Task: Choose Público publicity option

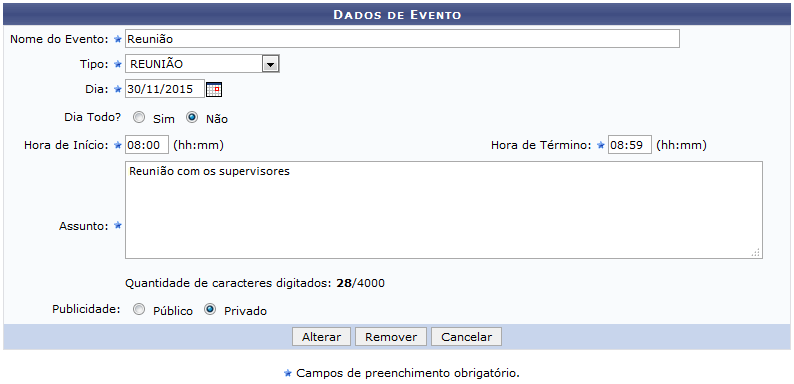Action: pyautogui.click(x=139, y=310)
